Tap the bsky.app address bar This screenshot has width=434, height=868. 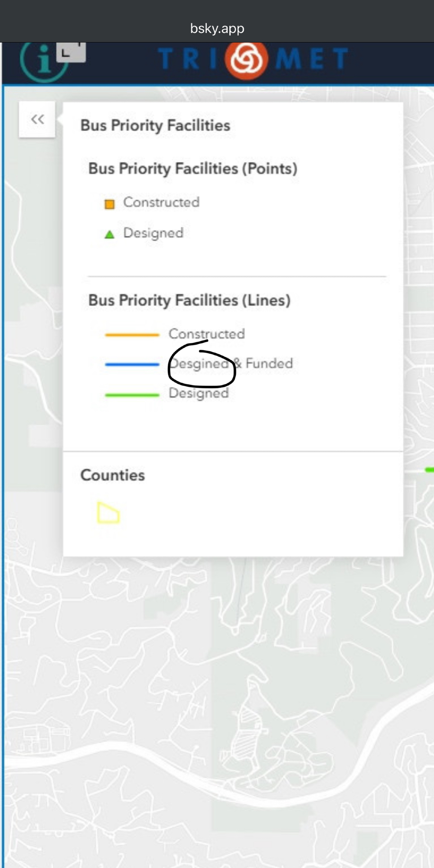click(x=217, y=29)
